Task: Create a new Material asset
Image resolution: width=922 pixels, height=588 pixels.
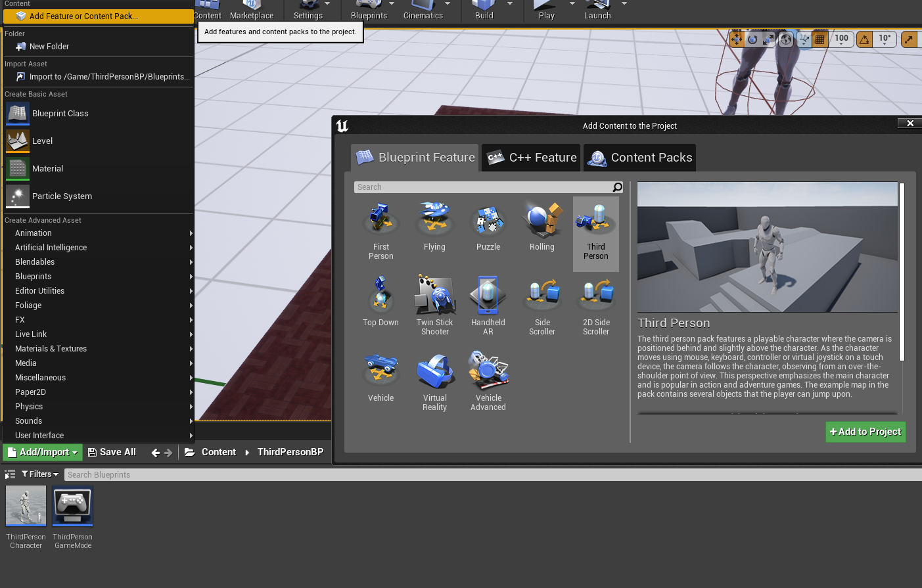Action: click(99, 169)
